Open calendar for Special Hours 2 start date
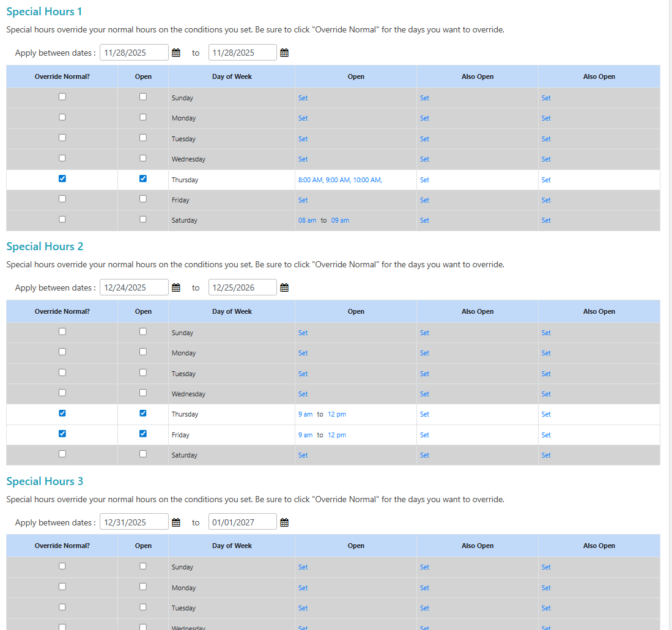672x630 pixels. click(176, 287)
